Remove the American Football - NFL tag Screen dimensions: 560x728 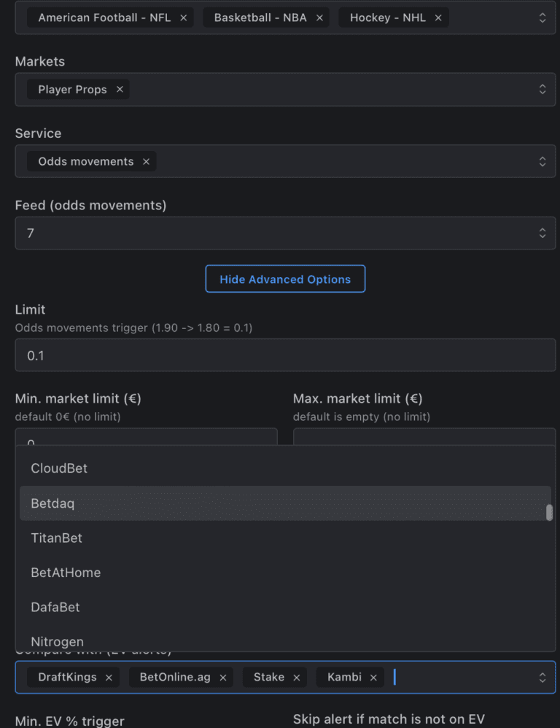tap(183, 18)
